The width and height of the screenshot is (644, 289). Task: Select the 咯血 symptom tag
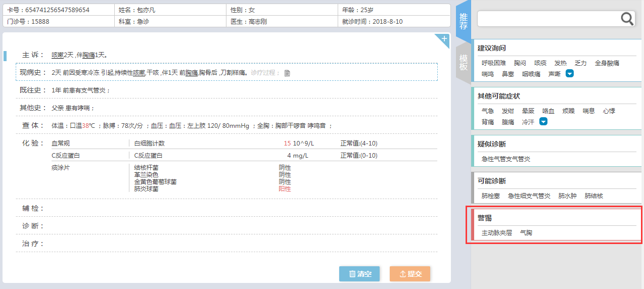click(x=548, y=111)
